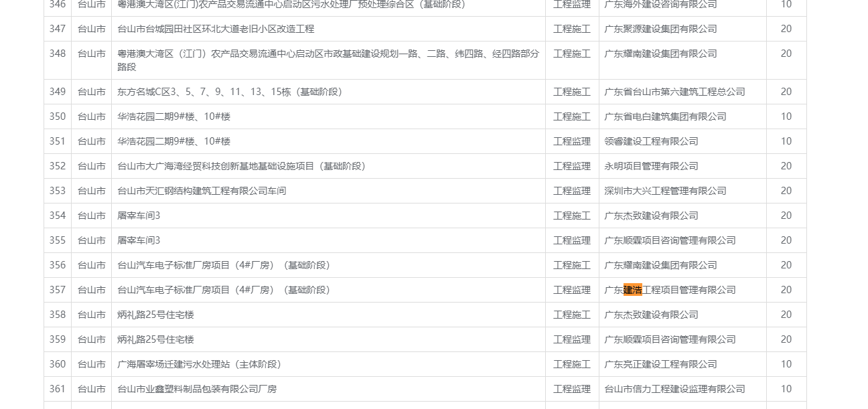Select 台山汽车电子标准厂房项目 in row 356

(x=226, y=265)
